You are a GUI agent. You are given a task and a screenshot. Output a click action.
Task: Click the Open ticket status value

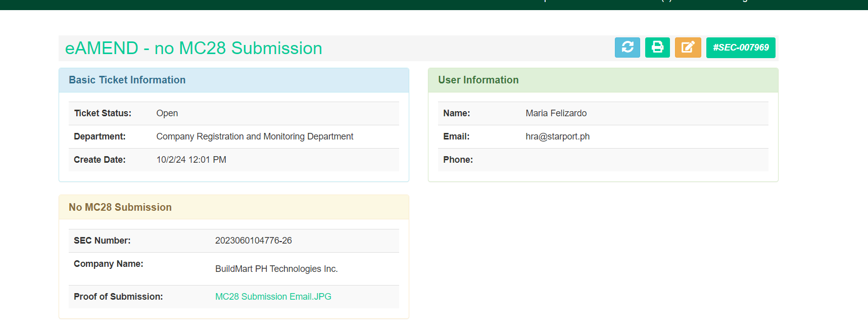coord(167,113)
